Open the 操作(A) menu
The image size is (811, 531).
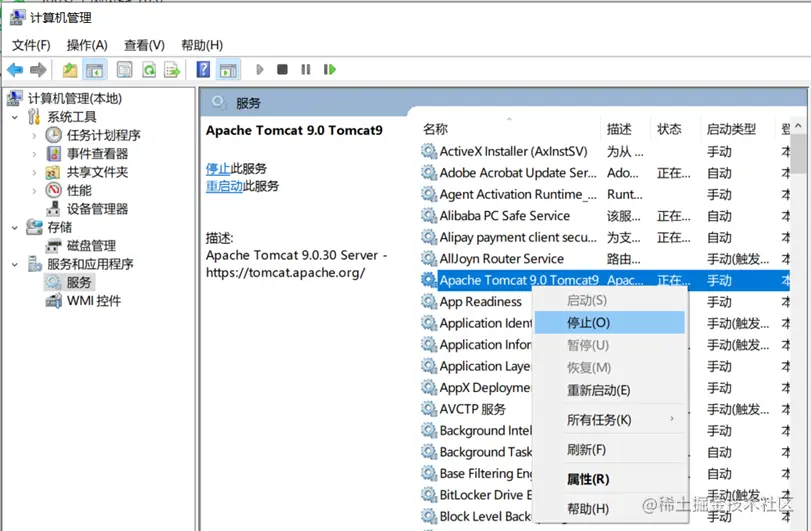tap(87, 45)
